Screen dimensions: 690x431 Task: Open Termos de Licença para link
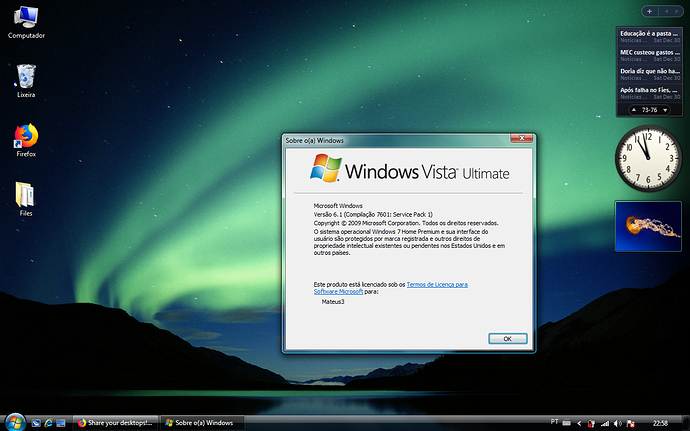pyautogui.click(x=437, y=284)
